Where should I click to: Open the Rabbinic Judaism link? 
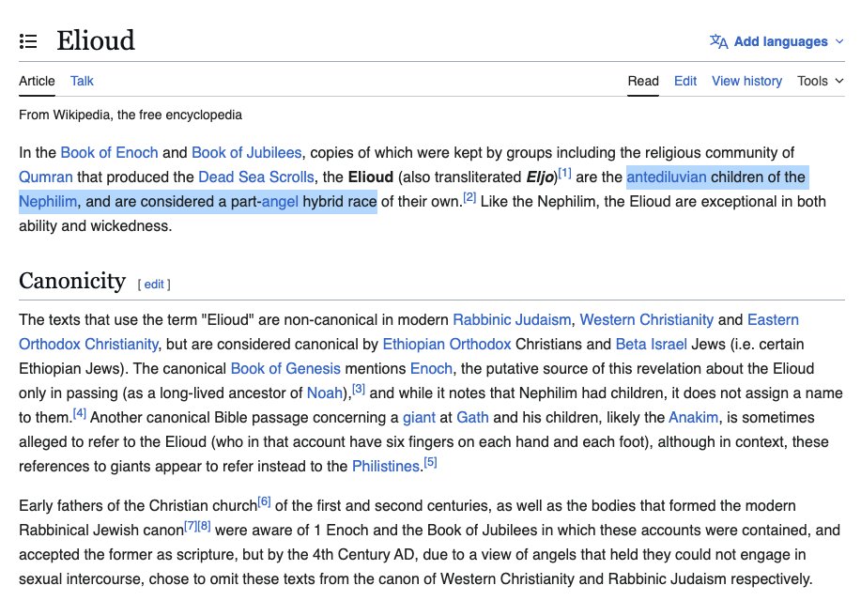tap(512, 319)
